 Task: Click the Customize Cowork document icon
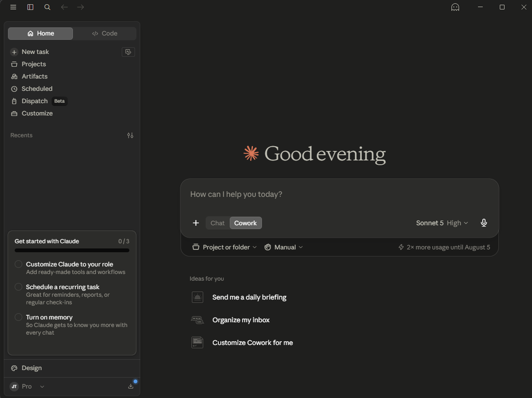click(198, 343)
